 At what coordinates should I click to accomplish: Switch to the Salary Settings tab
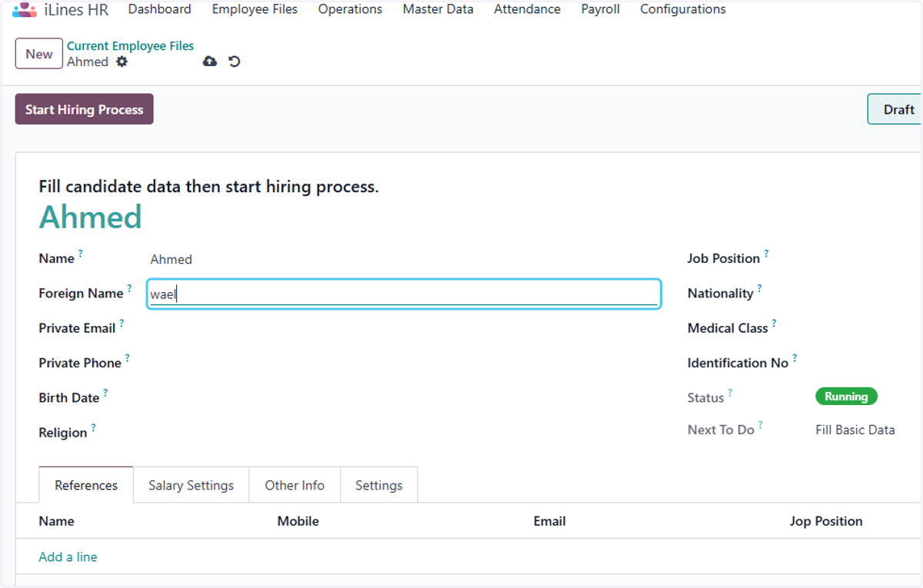pyautogui.click(x=191, y=485)
